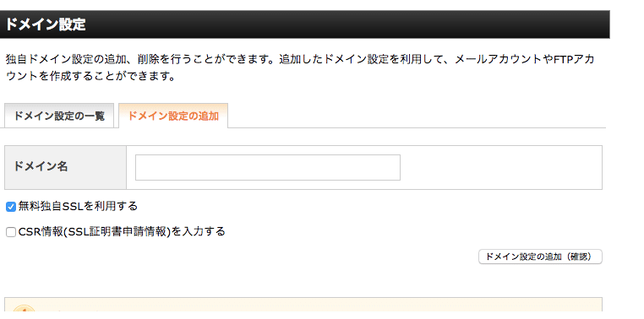Click the 無料独自SSLを利用する label text

[78, 206]
